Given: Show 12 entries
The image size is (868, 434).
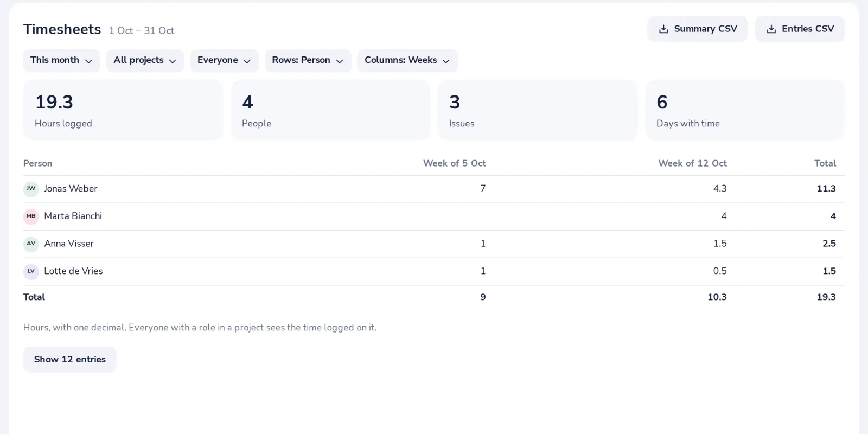Looking at the screenshot, I should [69, 359].
